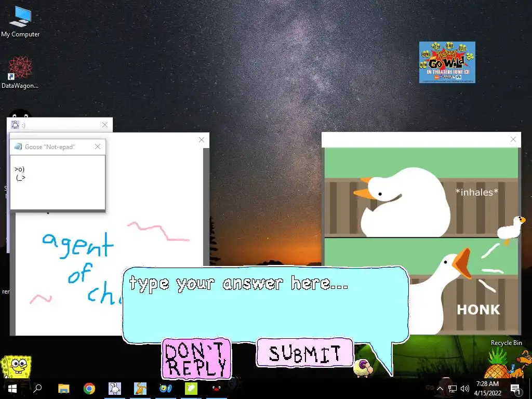
Task: Click the 'agent' handwriting in the drawing window
Action: tap(78, 245)
